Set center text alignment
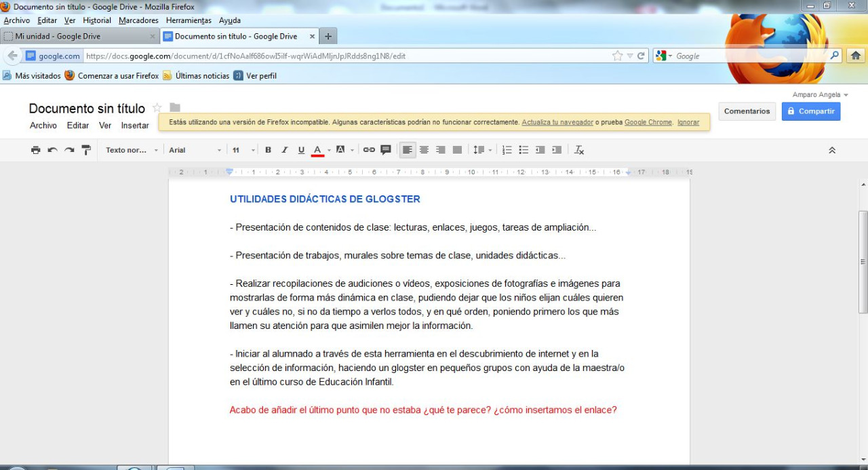 click(x=424, y=150)
